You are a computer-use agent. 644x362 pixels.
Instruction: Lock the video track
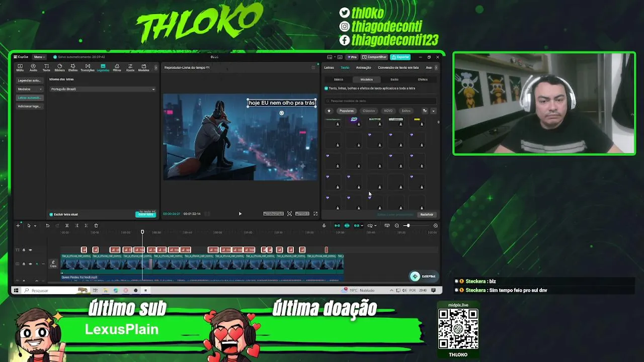[24, 263]
